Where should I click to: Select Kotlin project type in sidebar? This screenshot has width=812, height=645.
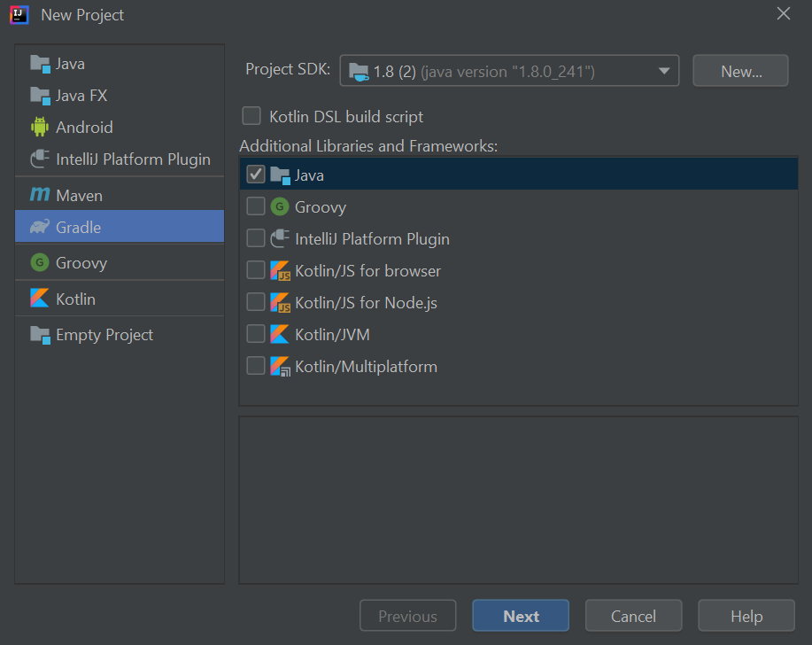(120, 299)
